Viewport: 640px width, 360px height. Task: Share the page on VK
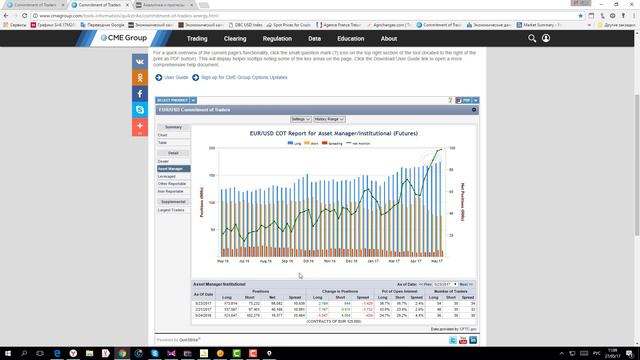[140, 62]
